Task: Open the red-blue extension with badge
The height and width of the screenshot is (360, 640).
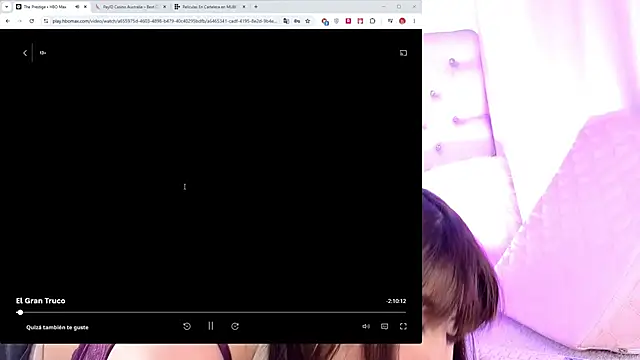Action: [325, 21]
